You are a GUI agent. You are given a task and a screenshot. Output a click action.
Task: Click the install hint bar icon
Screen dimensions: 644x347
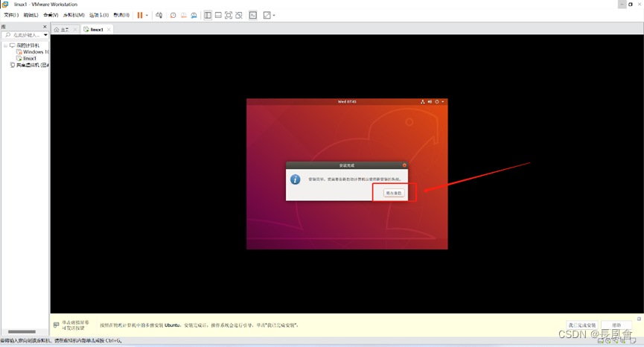pos(57,325)
